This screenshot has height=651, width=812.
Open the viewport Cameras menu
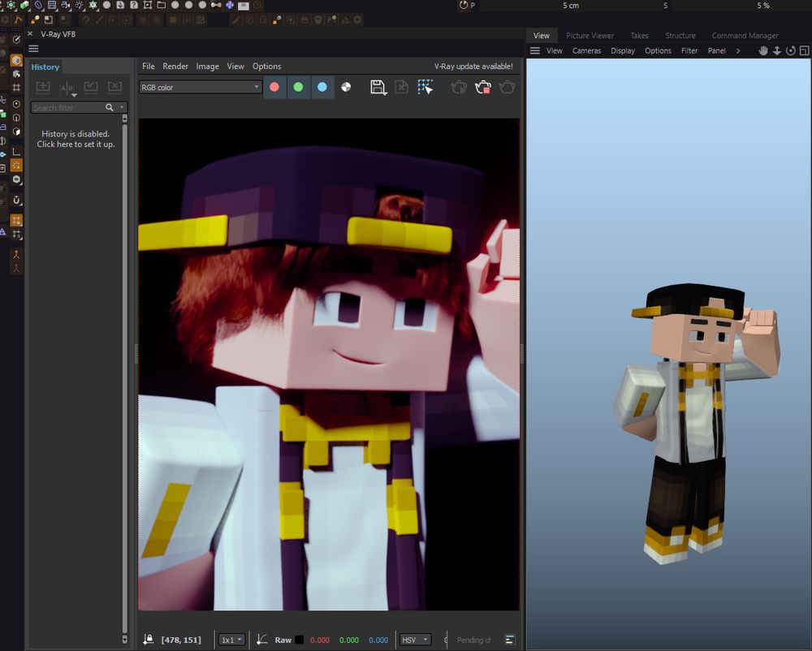pos(587,50)
